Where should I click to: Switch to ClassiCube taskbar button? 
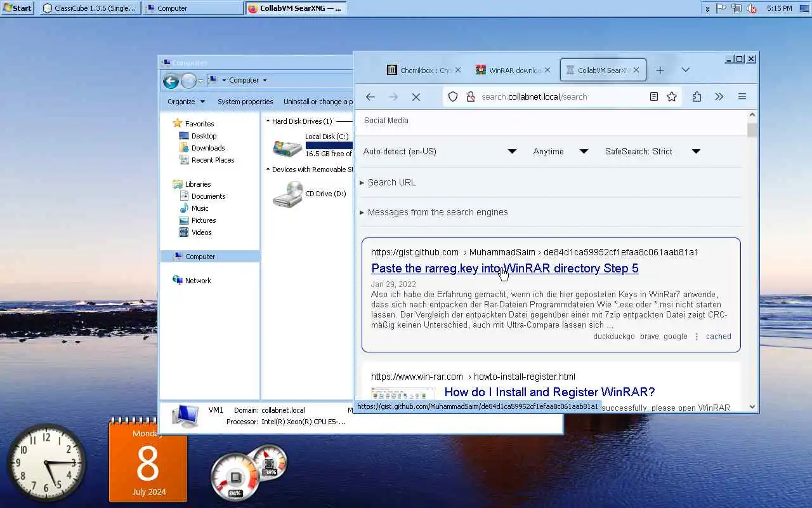coord(89,8)
